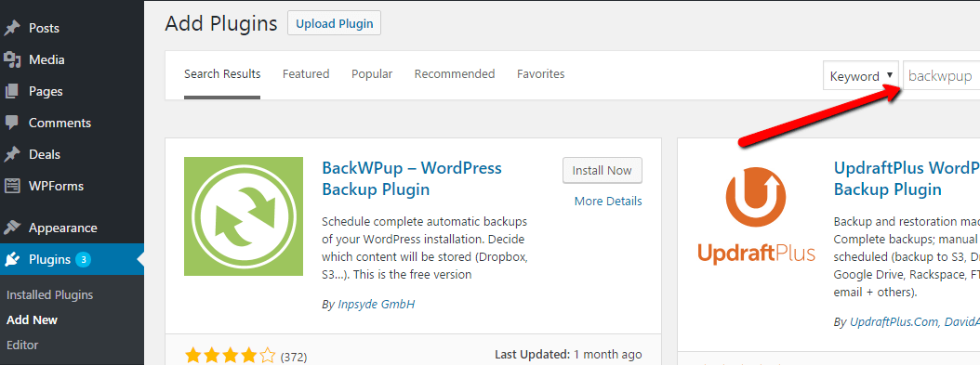Open the Inpsyde GmbH author link
Screen dimensions: 980x365
[377, 305]
